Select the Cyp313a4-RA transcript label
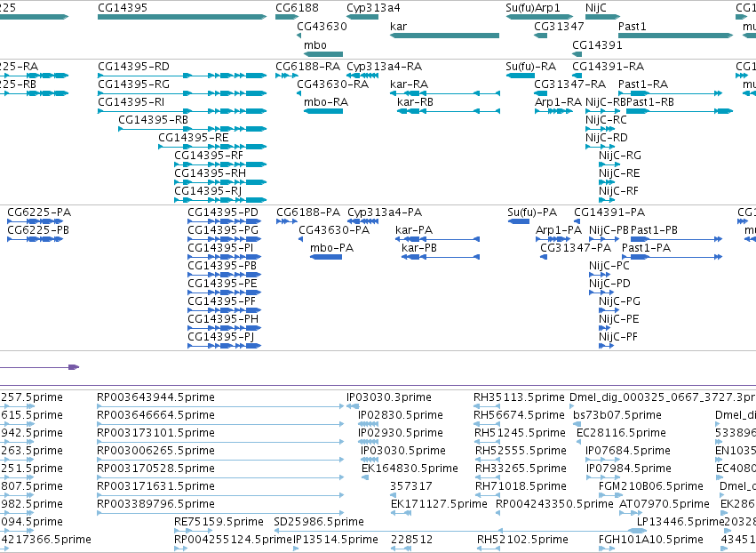The width and height of the screenshot is (756, 553). click(x=385, y=66)
